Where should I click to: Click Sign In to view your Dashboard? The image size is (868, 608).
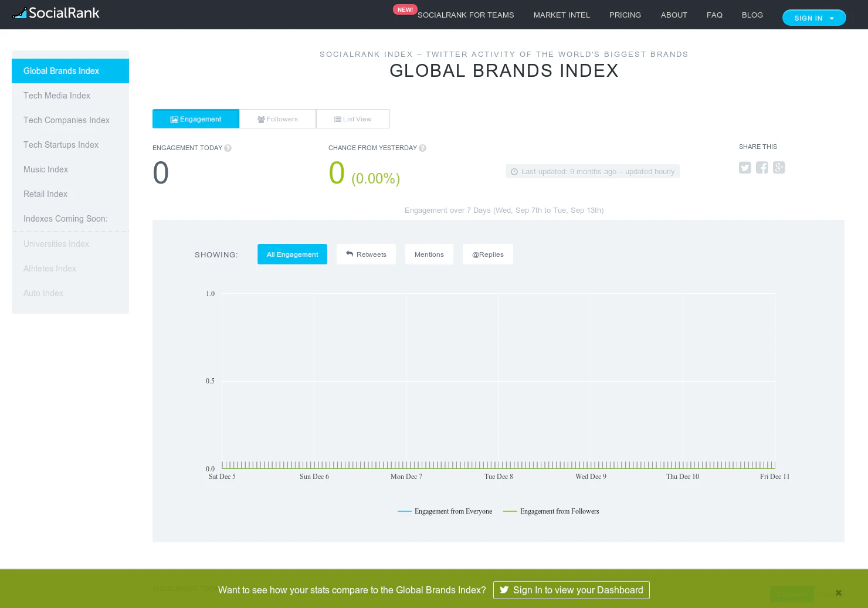point(571,590)
